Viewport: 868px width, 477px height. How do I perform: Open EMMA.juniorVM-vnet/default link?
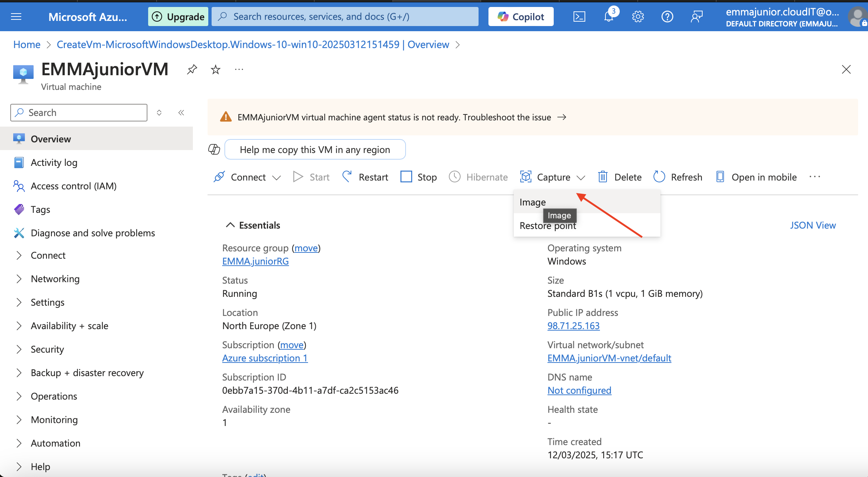(609, 358)
